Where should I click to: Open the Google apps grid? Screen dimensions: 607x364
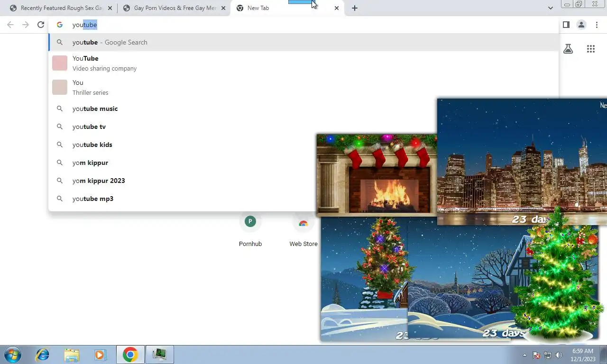pos(591,49)
